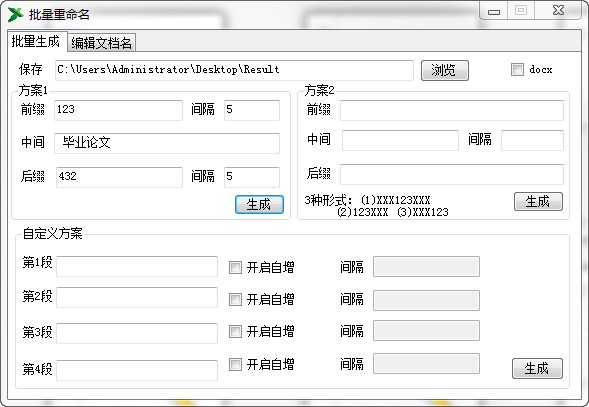This screenshot has width=589, height=407.
Task: Minimize the 批量重命名 window
Action: (x=494, y=11)
